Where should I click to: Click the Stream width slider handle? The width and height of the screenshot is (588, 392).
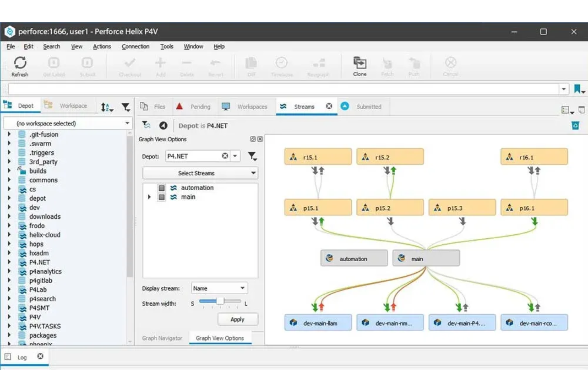click(x=220, y=301)
